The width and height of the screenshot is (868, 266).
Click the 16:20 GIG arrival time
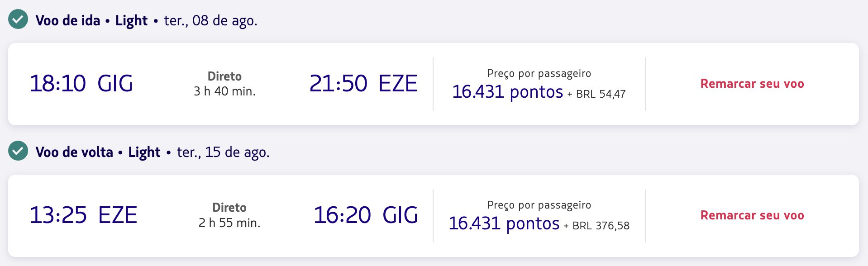click(366, 215)
